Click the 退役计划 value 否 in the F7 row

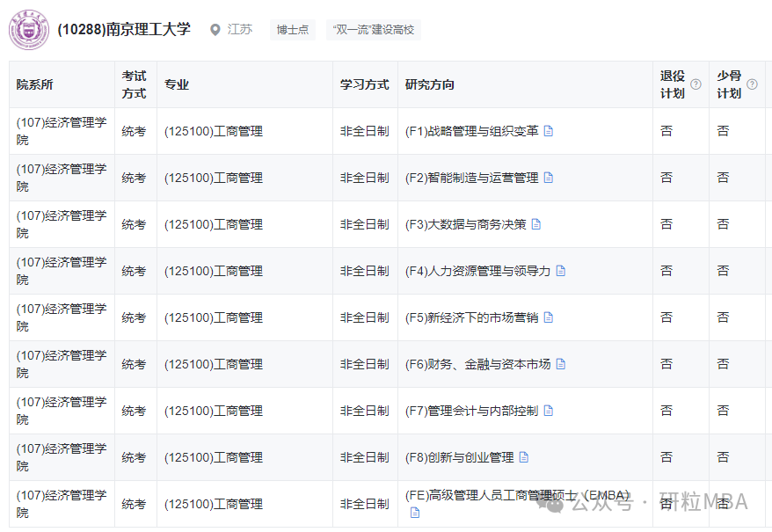pyautogui.click(x=666, y=411)
